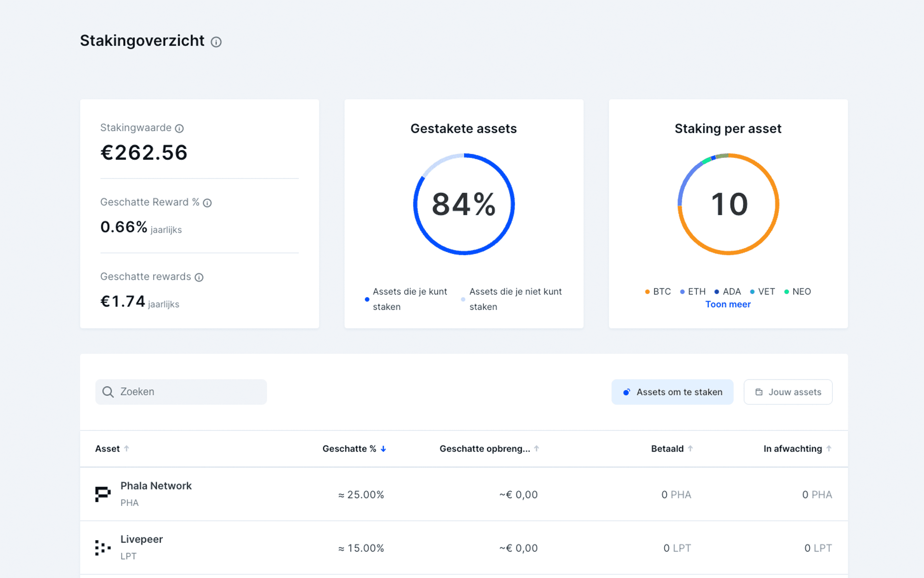Click the ETH legend dot
Image resolution: width=924 pixels, height=578 pixels.
pyautogui.click(x=682, y=292)
